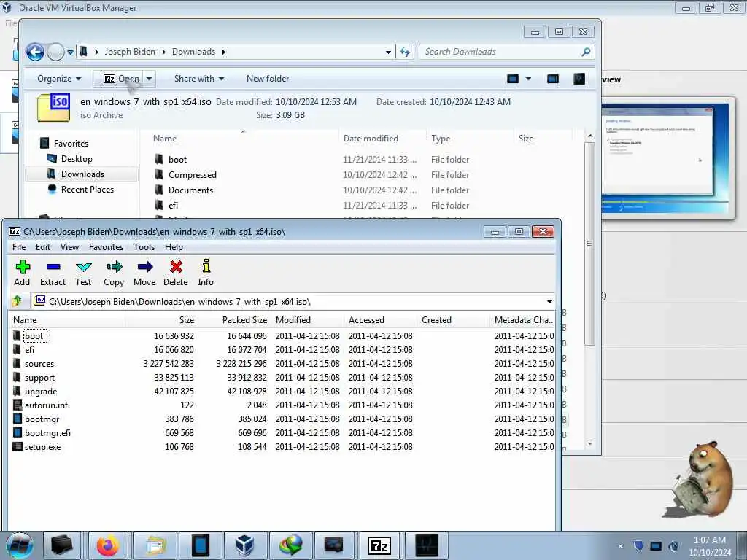Click Back arrow in Explorer window
The image size is (747, 560).
[35, 52]
